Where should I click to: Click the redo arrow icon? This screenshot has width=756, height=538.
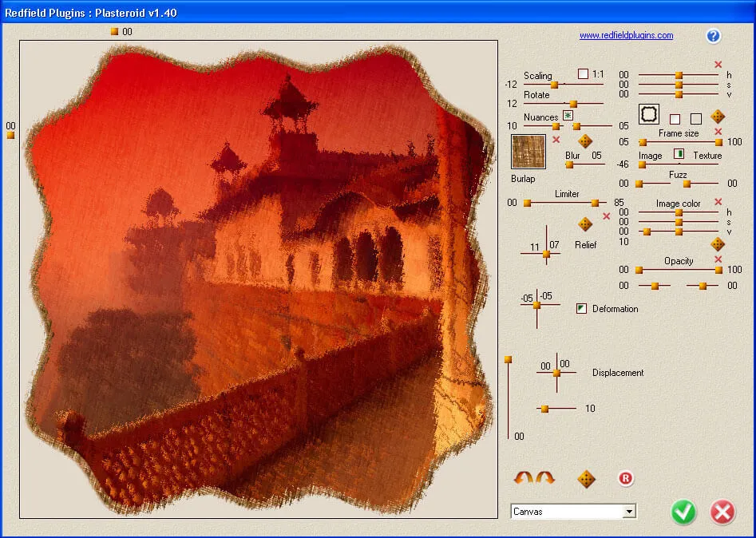point(544,477)
